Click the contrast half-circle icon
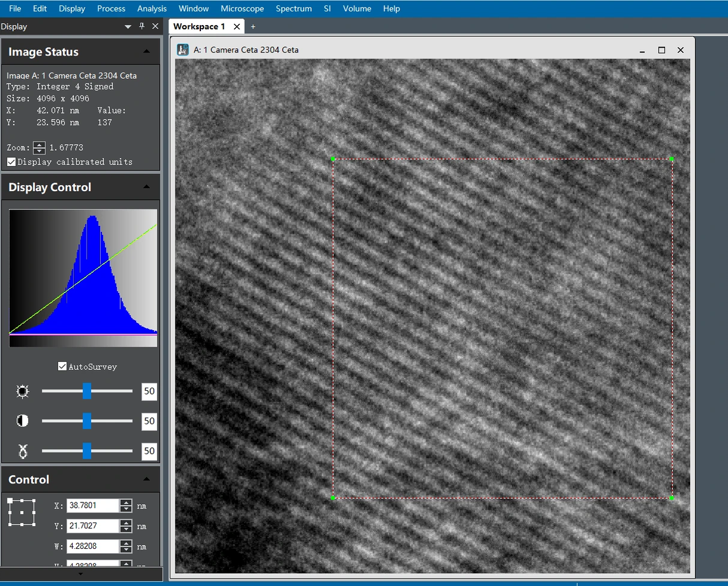Screen dimensions: 728x586 point(23,421)
